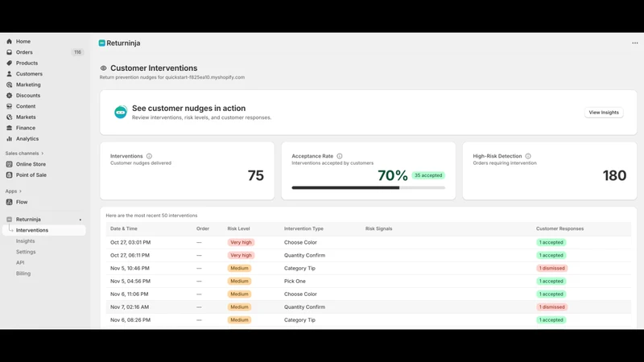Click the Nov 6, 08:26 PM date
The image size is (644, 362).
tap(130, 319)
